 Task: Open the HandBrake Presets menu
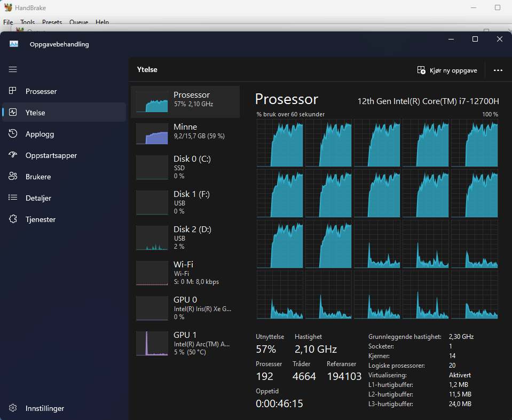52,22
